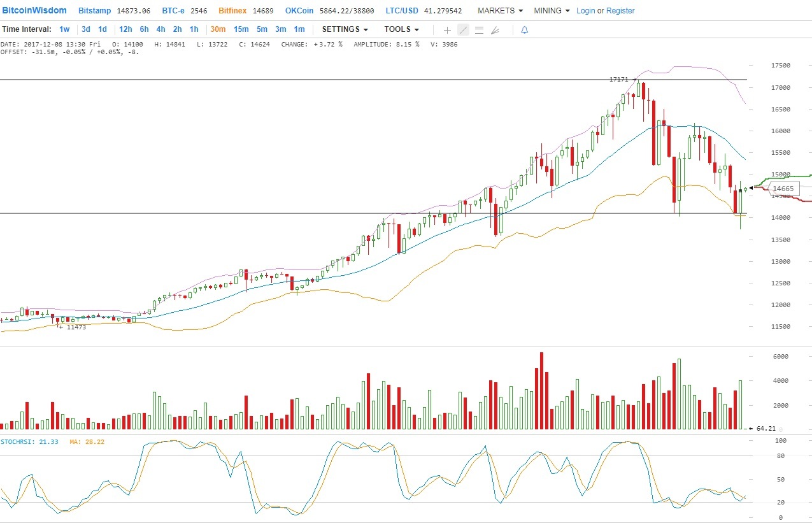Click the Register link

point(620,11)
